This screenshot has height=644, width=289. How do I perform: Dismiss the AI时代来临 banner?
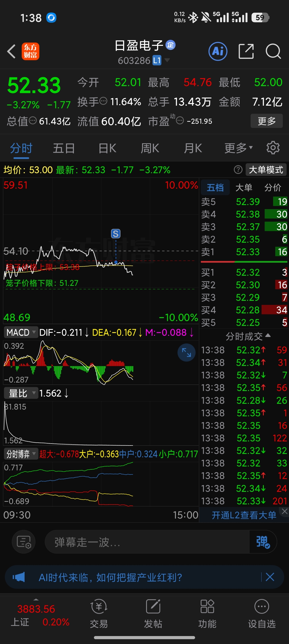(270, 577)
